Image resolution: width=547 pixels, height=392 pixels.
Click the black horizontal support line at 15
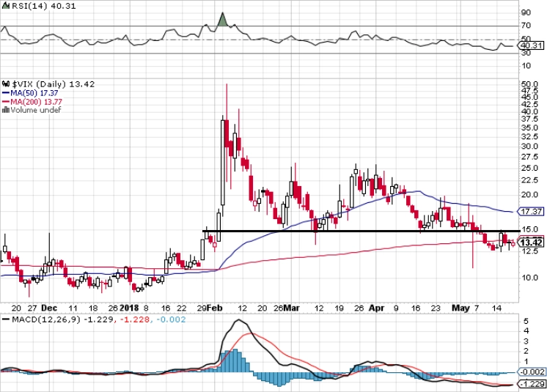tap(361, 231)
